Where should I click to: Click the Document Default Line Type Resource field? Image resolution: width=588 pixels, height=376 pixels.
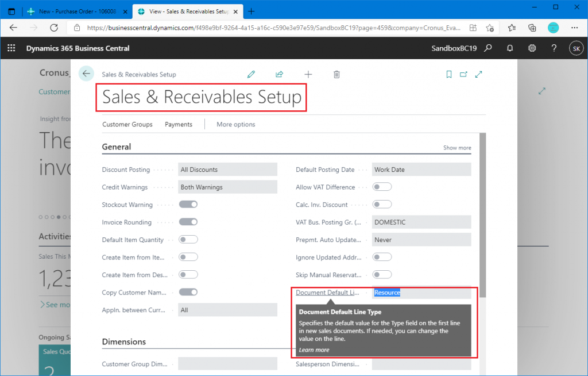[421, 293]
